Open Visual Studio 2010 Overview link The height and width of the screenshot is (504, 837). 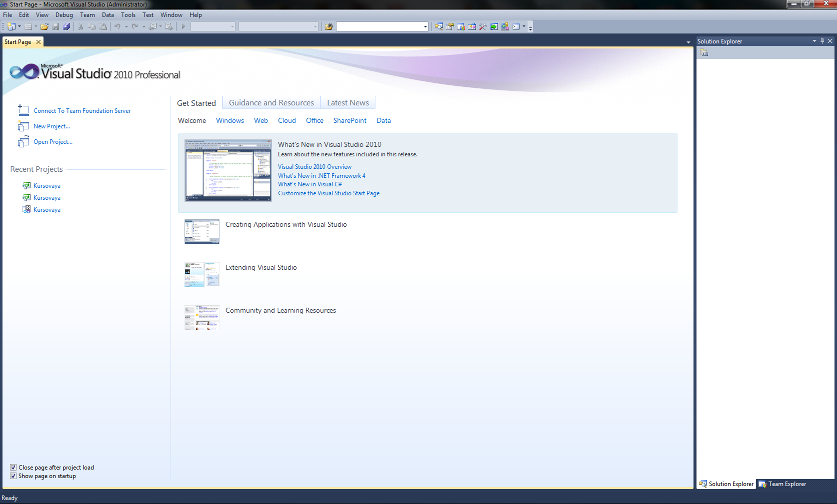click(x=315, y=167)
